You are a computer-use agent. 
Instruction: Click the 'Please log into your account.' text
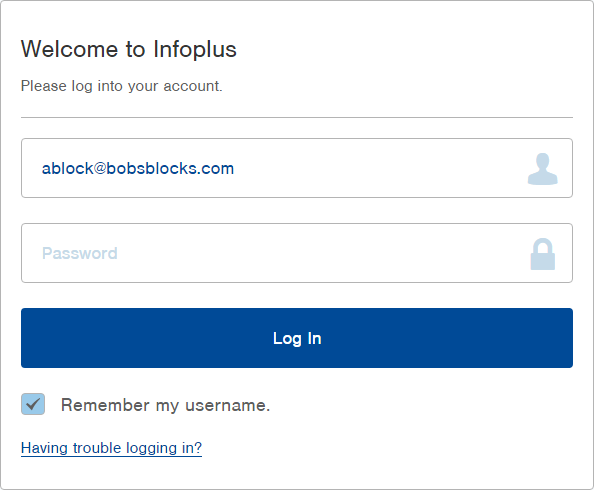pos(122,86)
